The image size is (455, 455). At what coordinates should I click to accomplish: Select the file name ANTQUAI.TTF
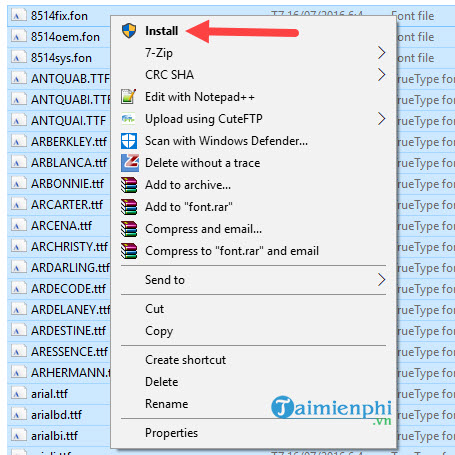pos(68,121)
